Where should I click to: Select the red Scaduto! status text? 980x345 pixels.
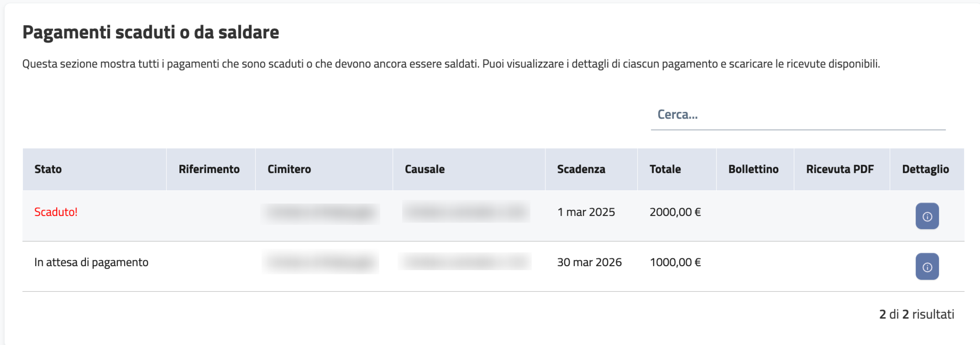(x=56, y=212)
